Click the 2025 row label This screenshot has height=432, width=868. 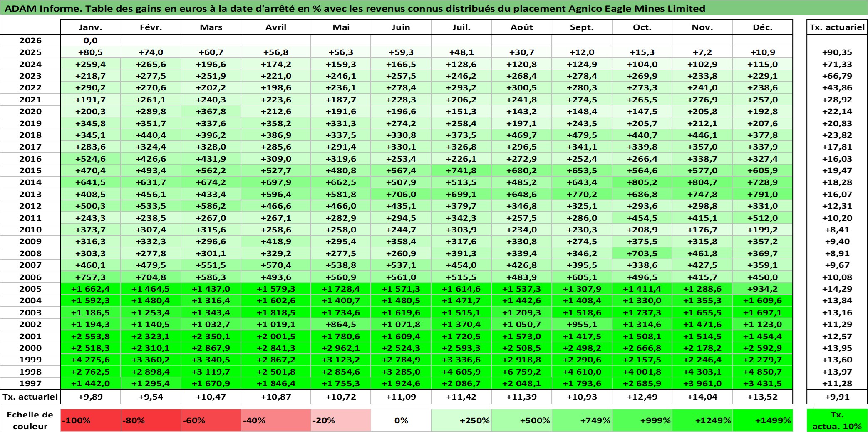(x=30, y=52)
